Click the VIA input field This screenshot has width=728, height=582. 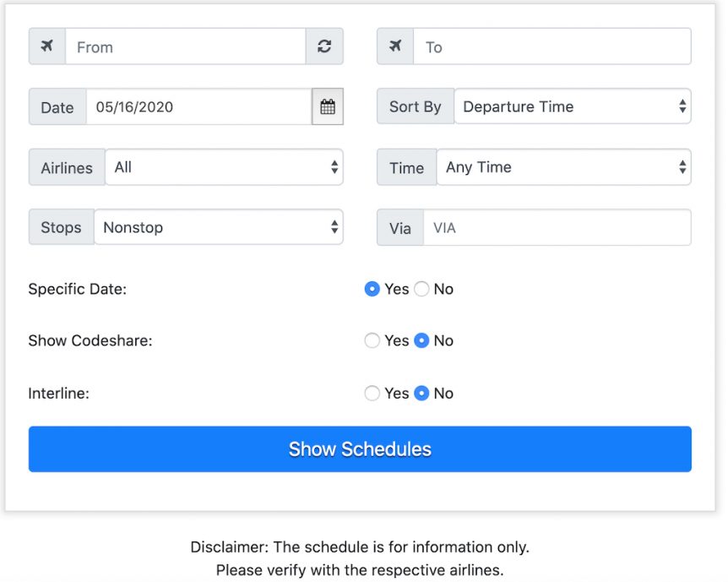(x=557, y=227)
